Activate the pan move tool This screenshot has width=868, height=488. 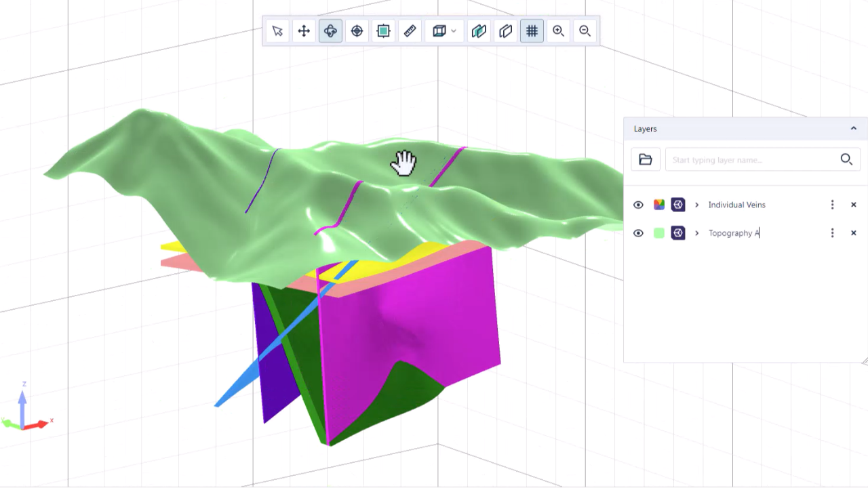pos(304,31)
